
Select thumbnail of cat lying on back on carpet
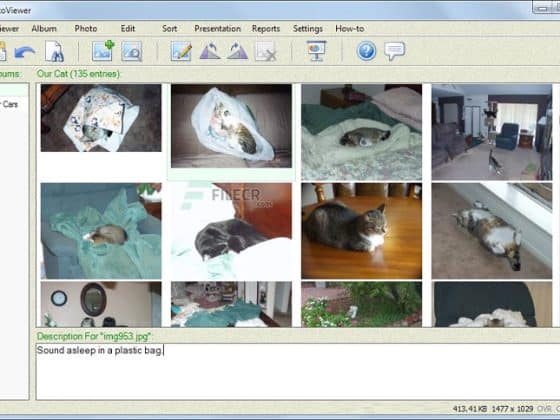click(x=492, y=231)
